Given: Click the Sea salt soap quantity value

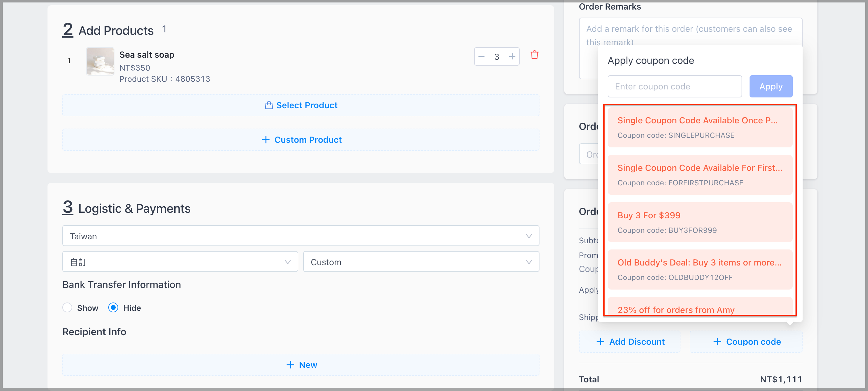Looking at the screenshot, I should coord(496,56).
